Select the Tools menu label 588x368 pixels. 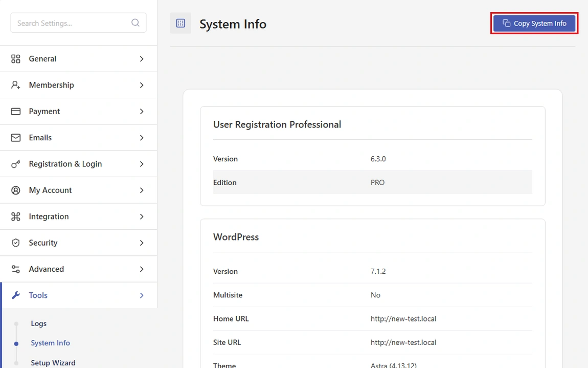tap(38, 295)
